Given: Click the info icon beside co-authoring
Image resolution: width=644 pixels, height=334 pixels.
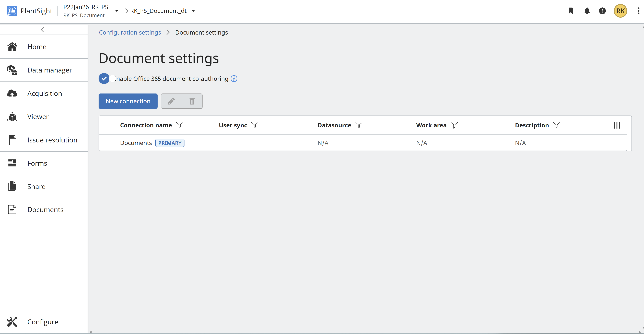Looking at the screenshot, I should point(234,79).
